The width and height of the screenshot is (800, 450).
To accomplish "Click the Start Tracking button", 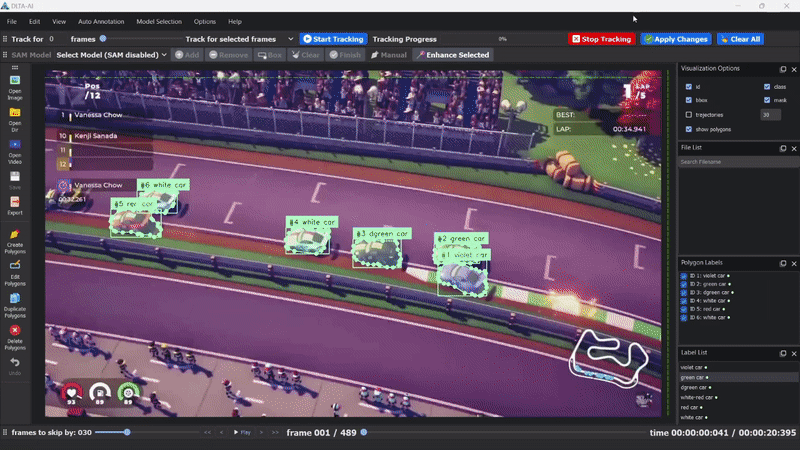I will coord(333,39).
